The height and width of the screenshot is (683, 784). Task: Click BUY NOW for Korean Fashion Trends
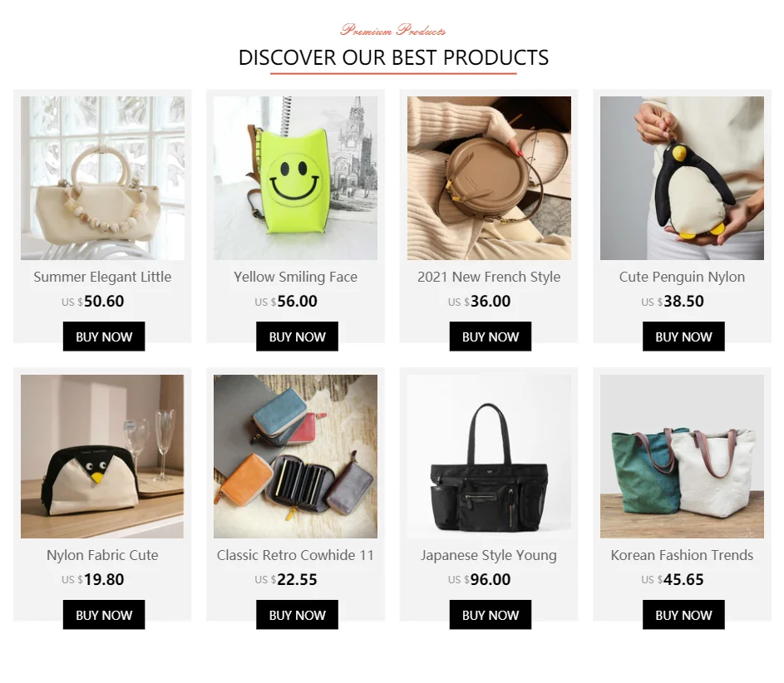click(683, 615)
